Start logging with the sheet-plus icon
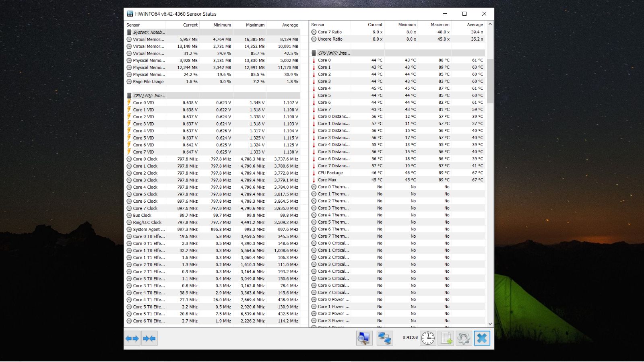 (x=446, y=338)
